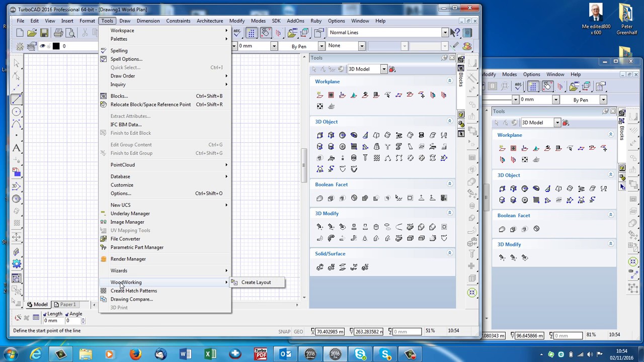Toggle the grid display toolbar icon
Screen dimensions: 644x362
click(251, 33)
